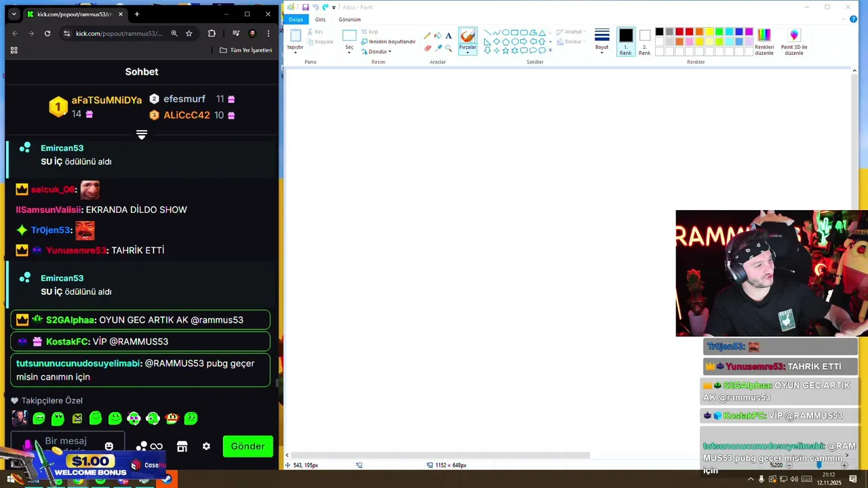Open the Paint help icon

853,19
